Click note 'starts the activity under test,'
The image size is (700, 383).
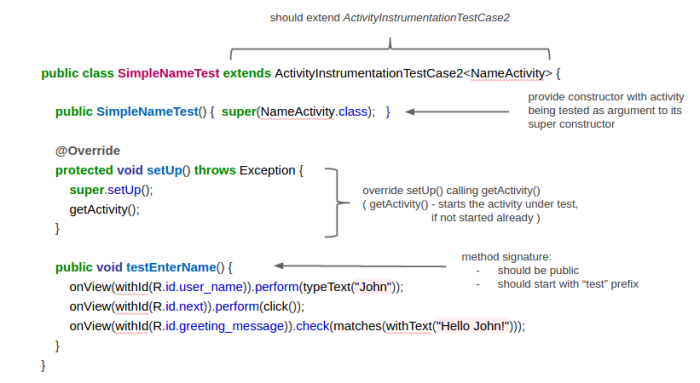coord(508,204)
